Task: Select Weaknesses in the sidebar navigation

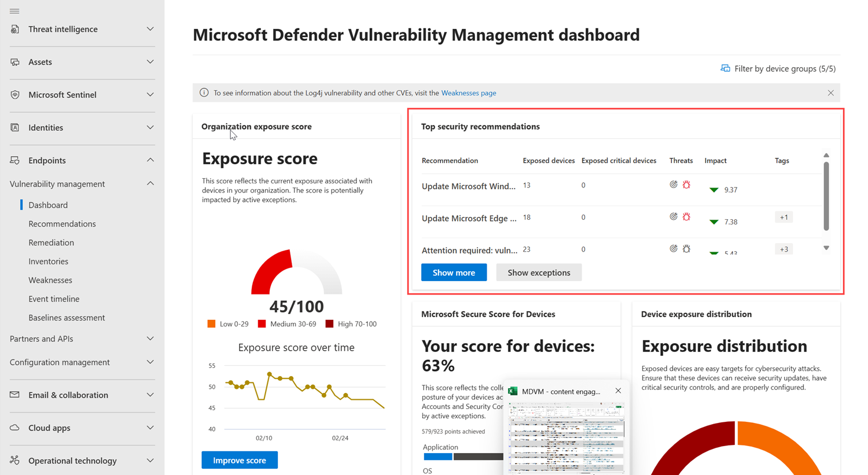Action: [x=50, y=280]
